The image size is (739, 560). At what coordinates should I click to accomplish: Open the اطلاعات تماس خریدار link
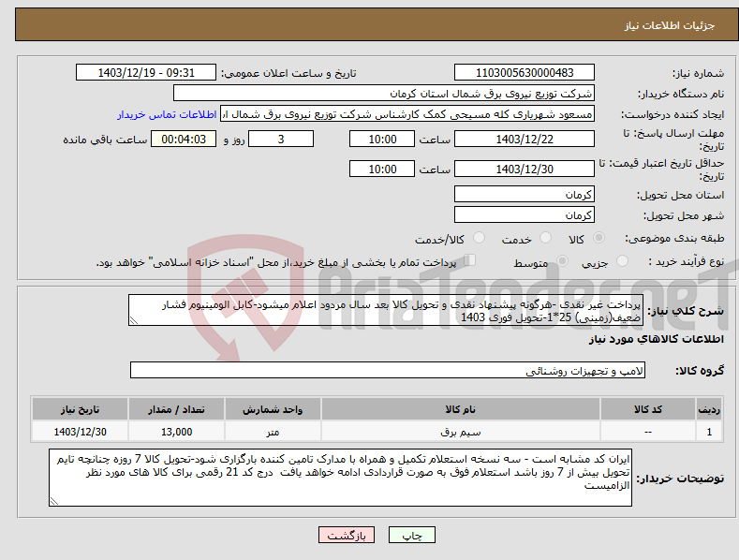pyautogui.click(x=167, y=114)
